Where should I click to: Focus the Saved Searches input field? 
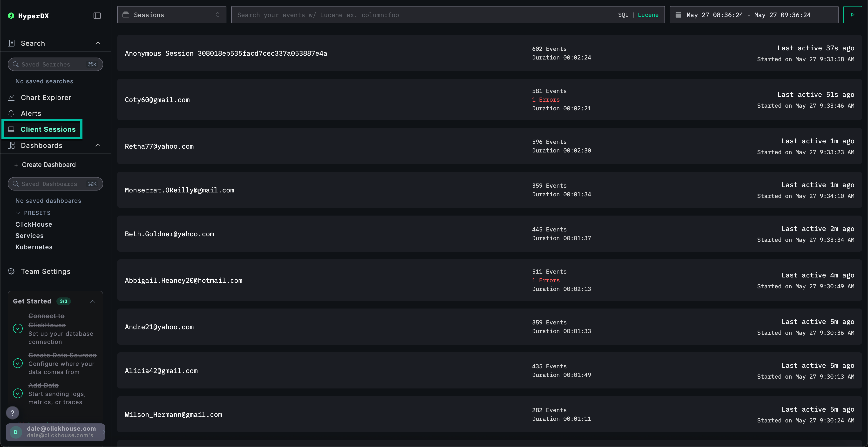[54, 64]
